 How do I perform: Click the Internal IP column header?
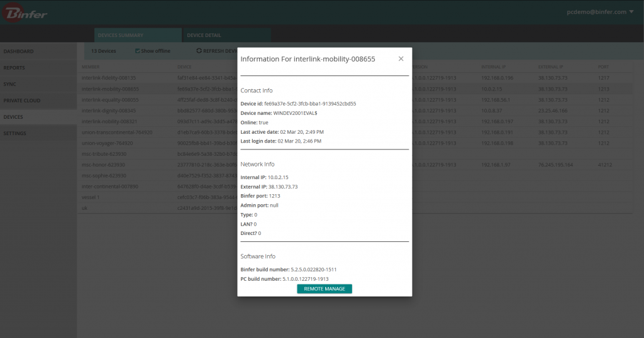pos(493,67)
